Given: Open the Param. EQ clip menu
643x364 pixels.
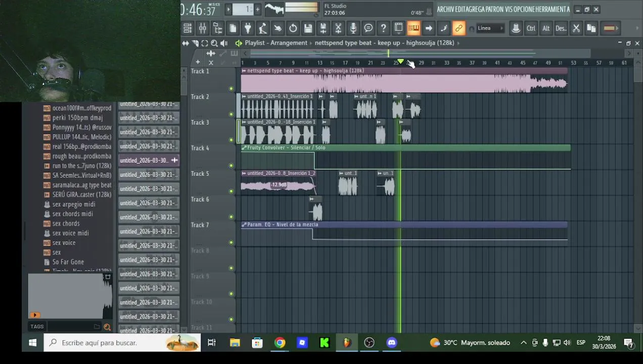Looking at the screenshot, I should click(x=244, y=224).
